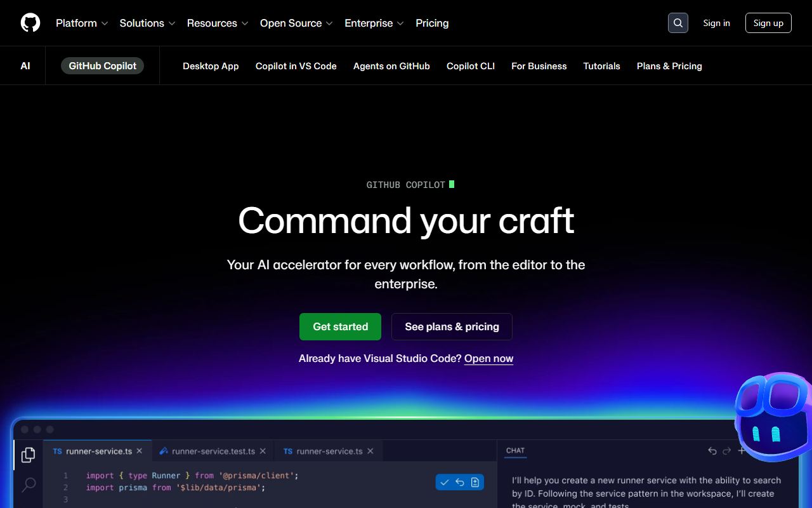Screen dimensions: 812x508
Task: Select the CHAT panel tab
Action: tap(515, 450)
